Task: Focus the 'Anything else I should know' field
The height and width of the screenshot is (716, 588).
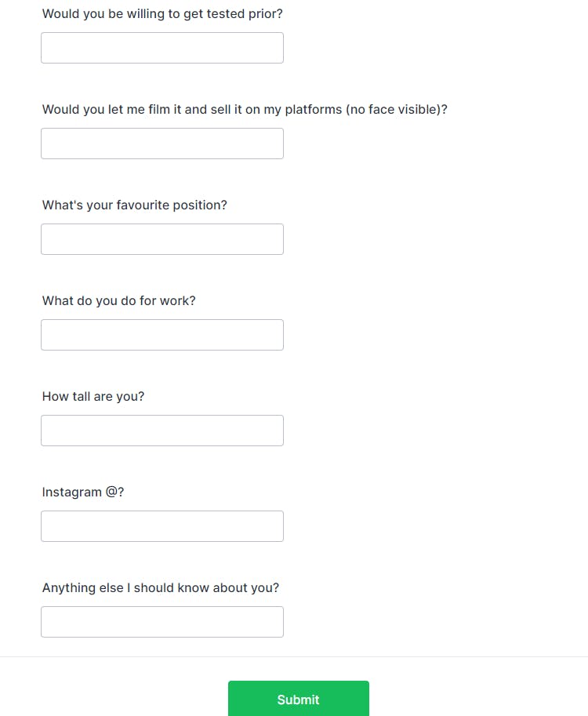Action: [x=162, y=622]
